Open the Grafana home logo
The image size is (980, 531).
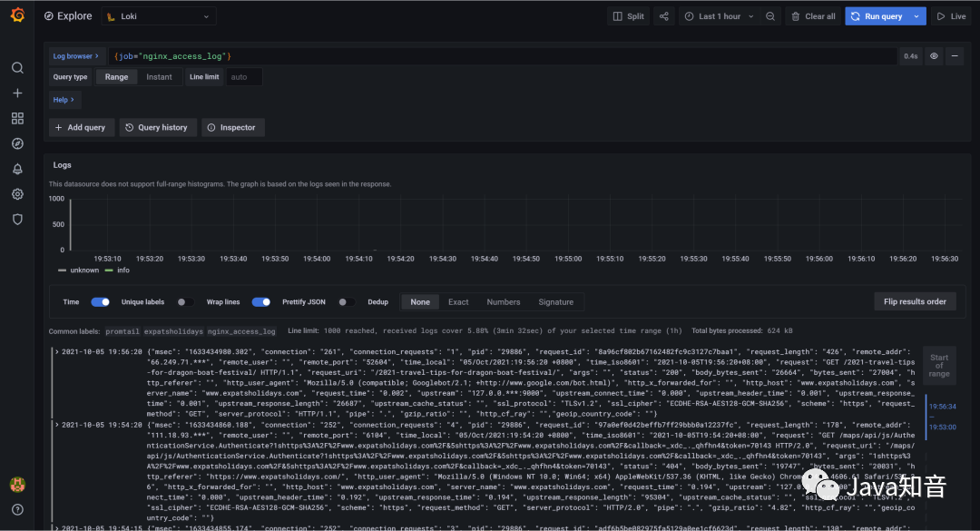pos(17,15)
